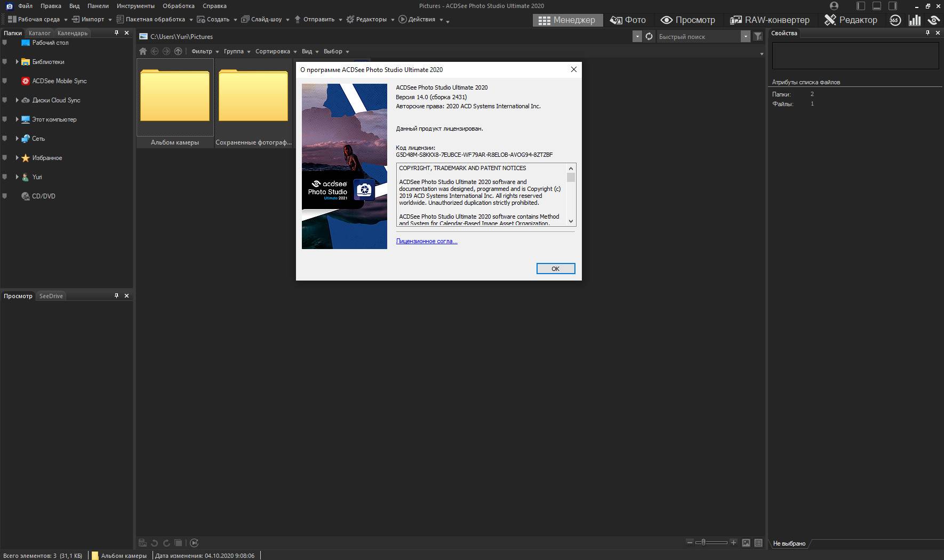The height and width of the screenshot is (560, 944).
Task: Open the Файл menu
Action: [25, 6]
